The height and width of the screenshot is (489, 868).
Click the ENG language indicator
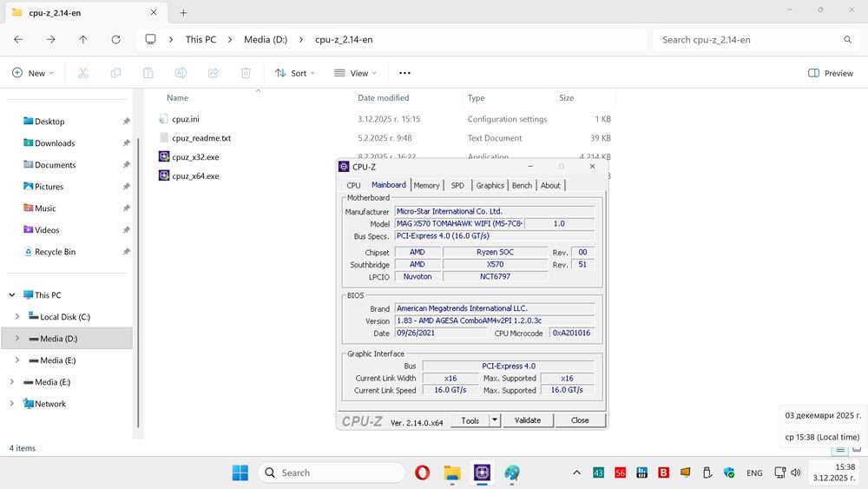click(x=754, y=473)
